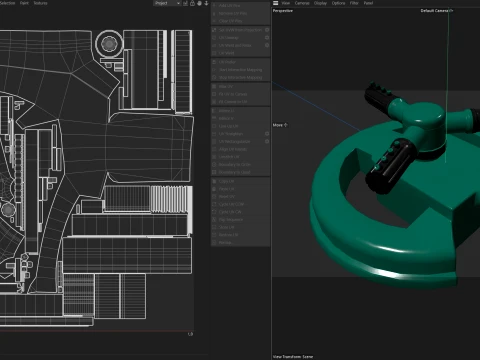Open UV Unwrap settings gear
This screenshot has width=480, height=360.
point(267,37)
